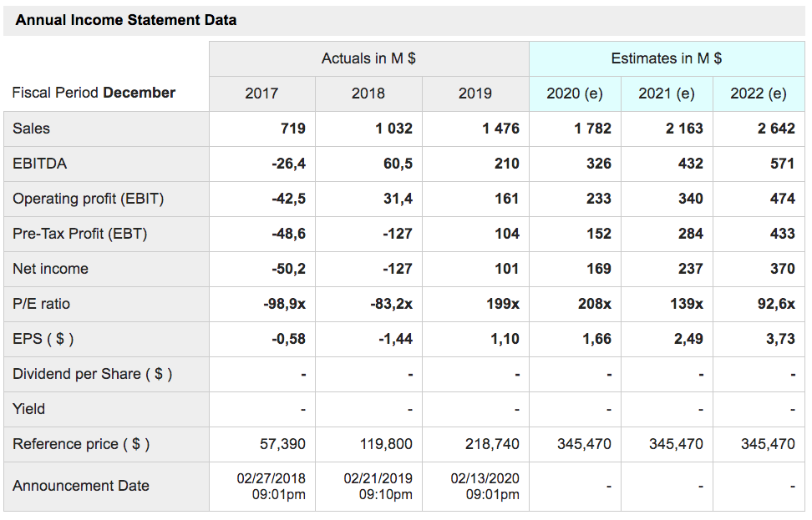Viewport: 812px width, 520px height.
Task: Click the Pre-Tax Profit (EBT) label
Action: click(79, 234)
